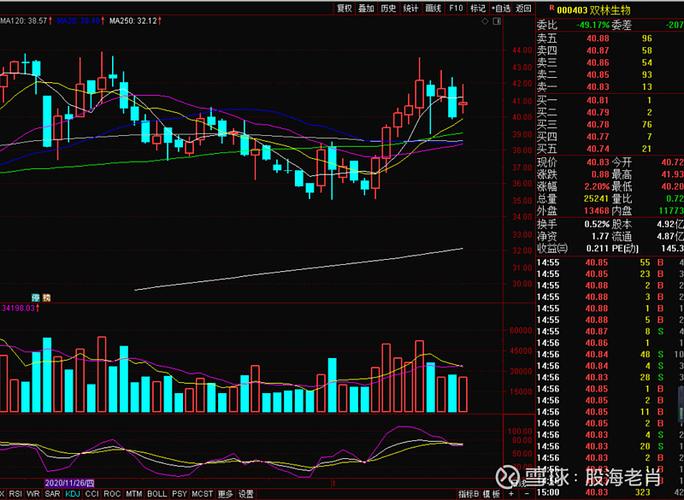This screenshot has height=500, width=684.
Task: Click the 模板 template button
Action: (x=491, y=494)
